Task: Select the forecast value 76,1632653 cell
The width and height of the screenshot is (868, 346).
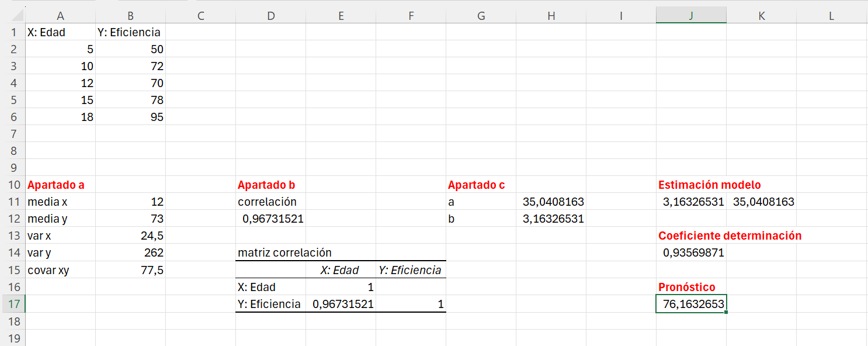Action: coord(692,304)
